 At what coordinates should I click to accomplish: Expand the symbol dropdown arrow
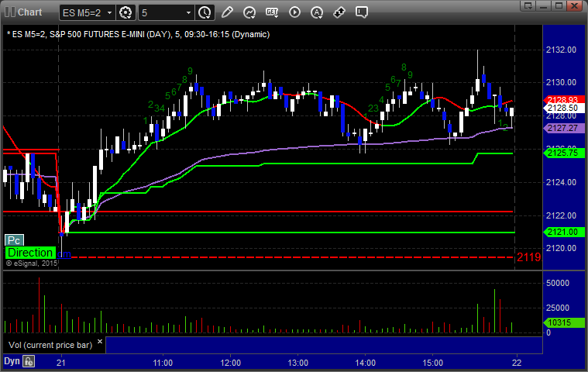109,12
